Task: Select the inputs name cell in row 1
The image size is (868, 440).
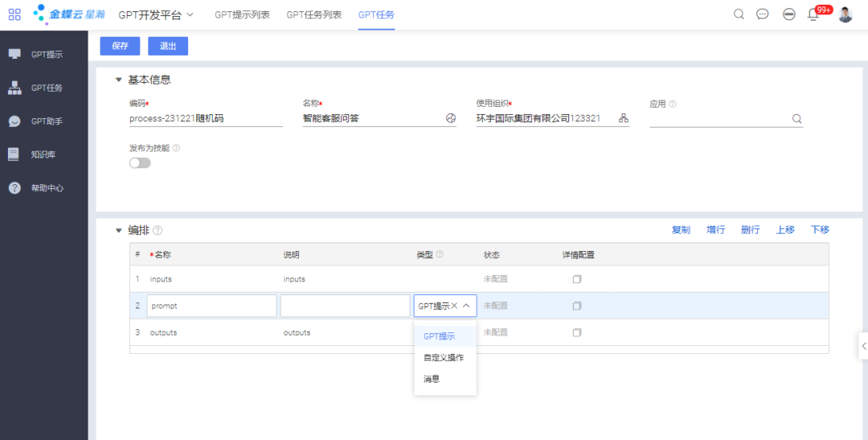Action: [212, 279]
